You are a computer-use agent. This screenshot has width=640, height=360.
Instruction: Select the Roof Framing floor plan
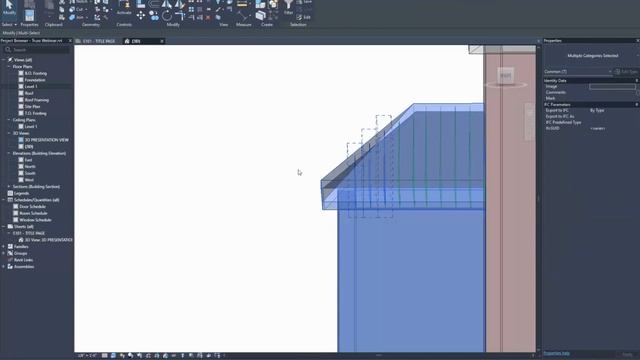tap(36, 100)
